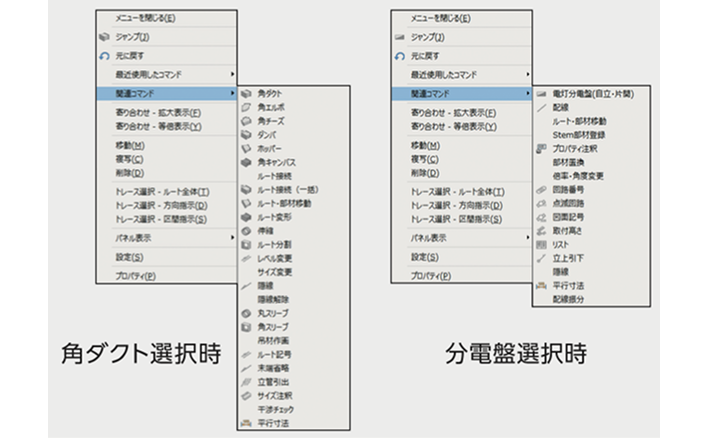The height and width of the screenshot is (438, 708).
Task: Choose 干渉チェック in duct submenu
Action: click(275, 410)
